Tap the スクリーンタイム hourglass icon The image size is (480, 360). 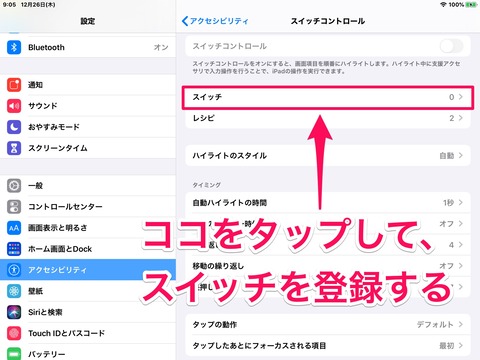pos(14,148)
